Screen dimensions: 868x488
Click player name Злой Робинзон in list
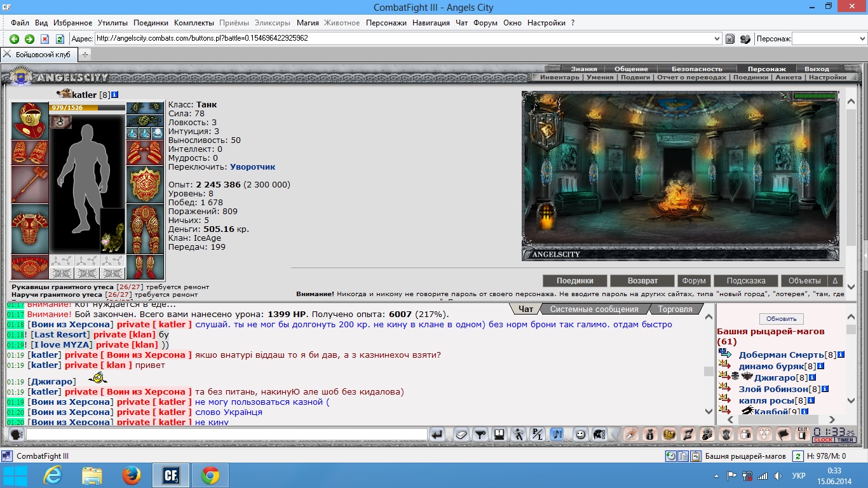coord(773,389)
